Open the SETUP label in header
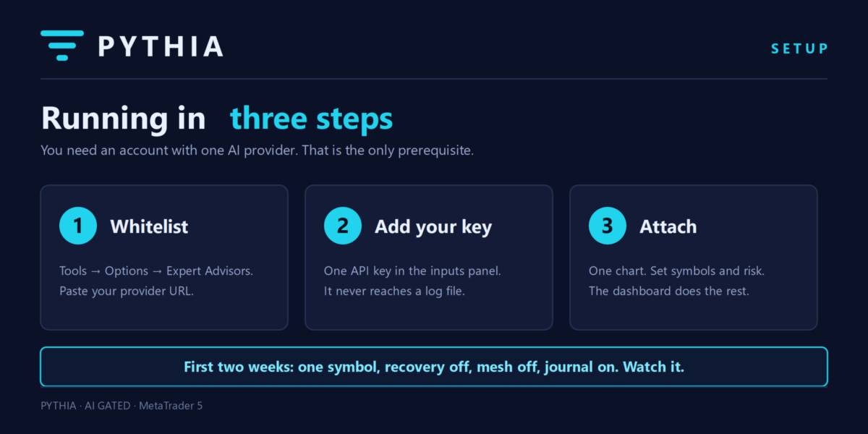Image resolution: width=868 pixels, height=434 pixels. pos(799,48)
